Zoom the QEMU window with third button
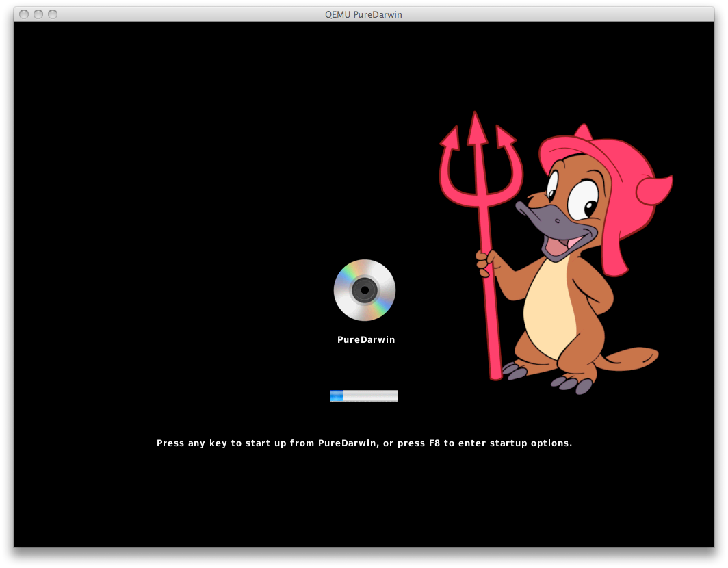Viewport: 728px width, 568px height. [x=53, y=14]
